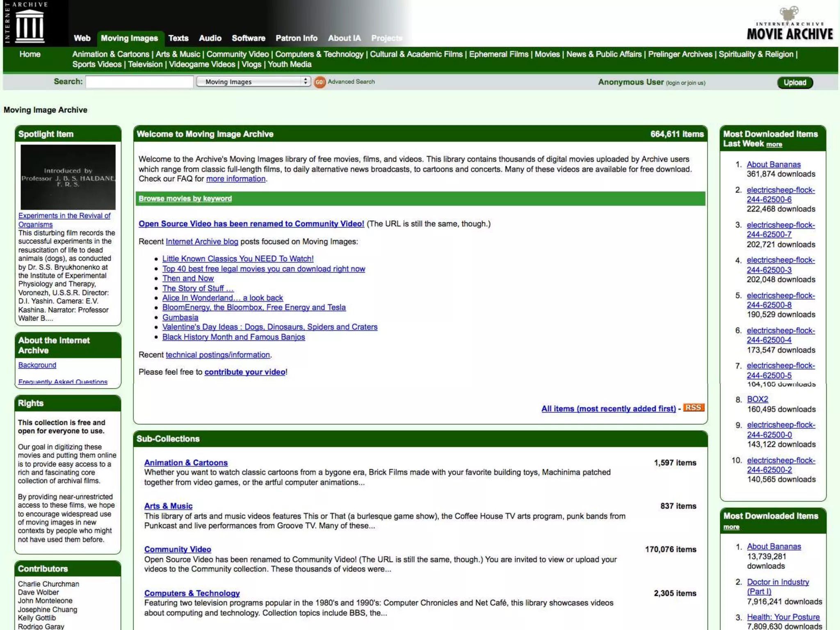Go to Prelinger Archives category
840x630 pixels.
680,54
